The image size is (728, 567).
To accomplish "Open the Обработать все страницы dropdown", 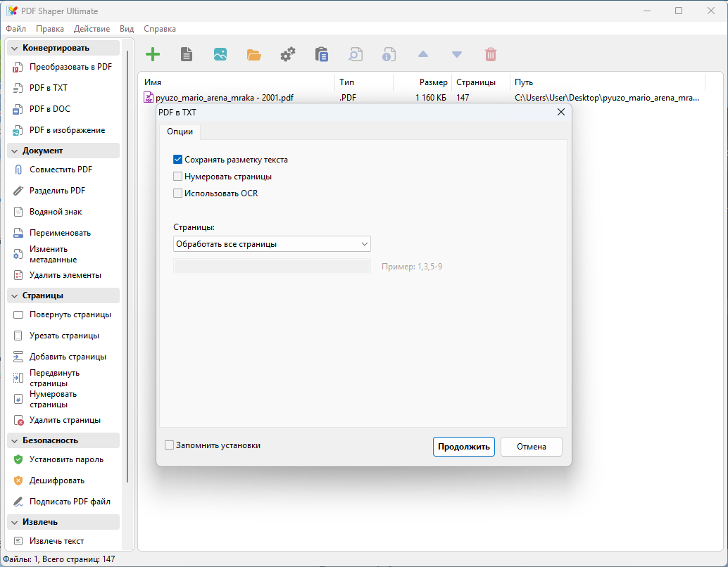I will coord(272,244).
